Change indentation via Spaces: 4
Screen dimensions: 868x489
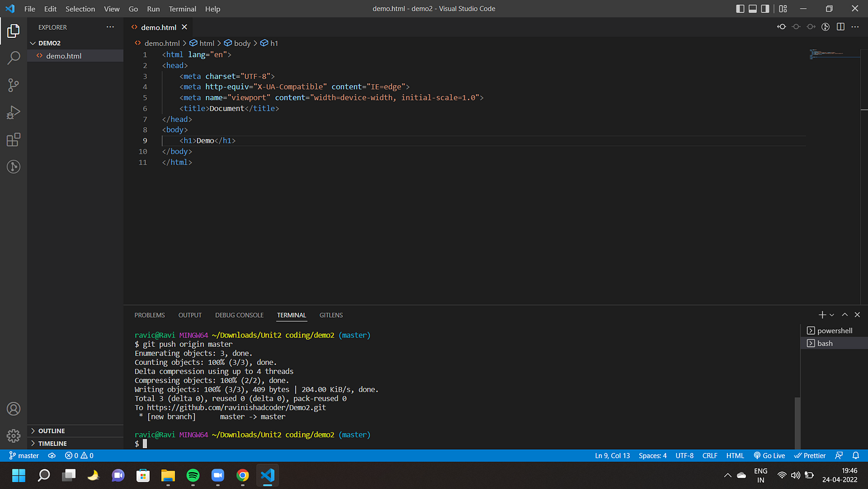click(652, 455)
